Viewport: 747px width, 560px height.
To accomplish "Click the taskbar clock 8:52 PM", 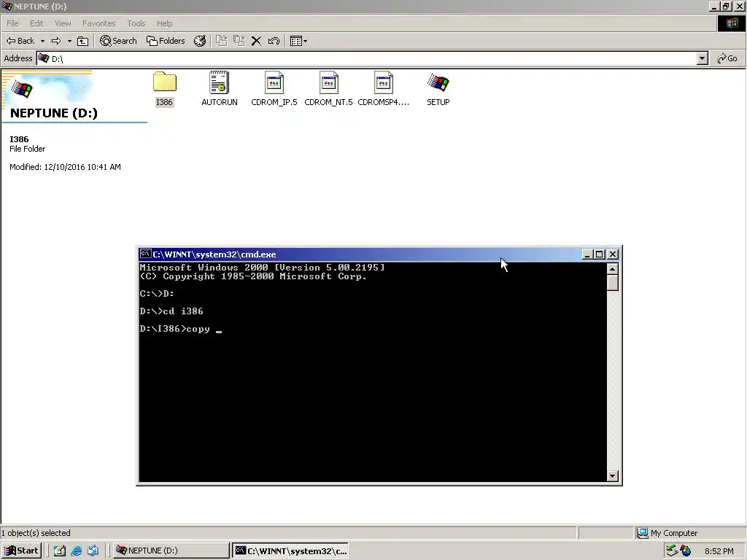I will [719, 551].
